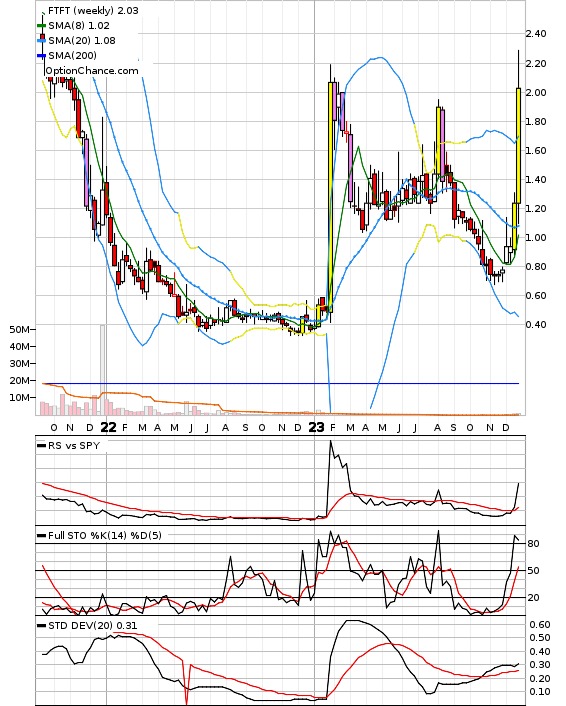Click the 2.40 price axis label
The image size is (566, 706).
click(x=536, y=34)
